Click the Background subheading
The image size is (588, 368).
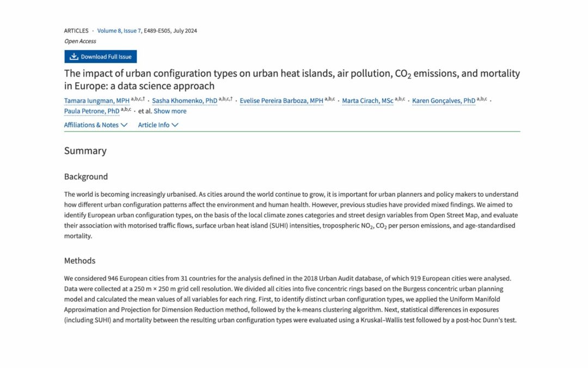(86, 177)
